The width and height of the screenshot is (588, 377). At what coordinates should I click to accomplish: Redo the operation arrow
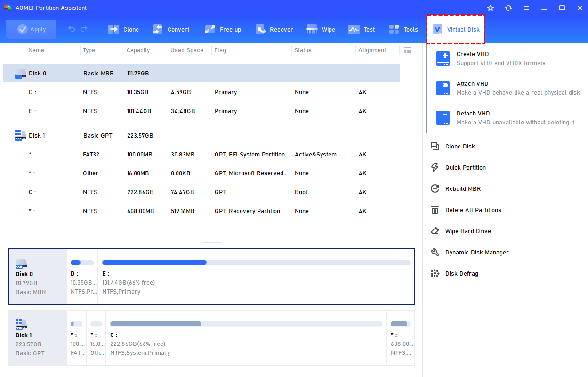tap(84, 29)
